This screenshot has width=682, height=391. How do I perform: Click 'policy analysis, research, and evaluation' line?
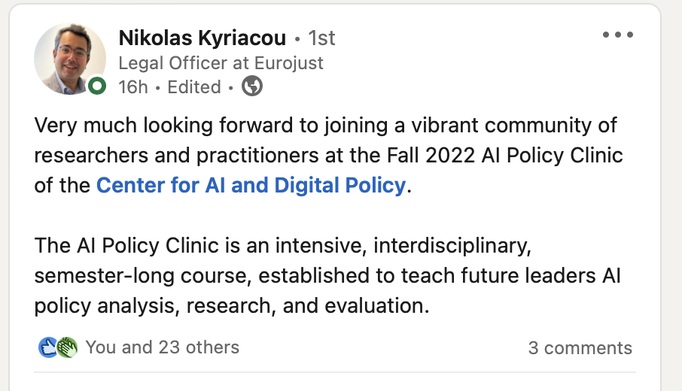coord(231,306)
